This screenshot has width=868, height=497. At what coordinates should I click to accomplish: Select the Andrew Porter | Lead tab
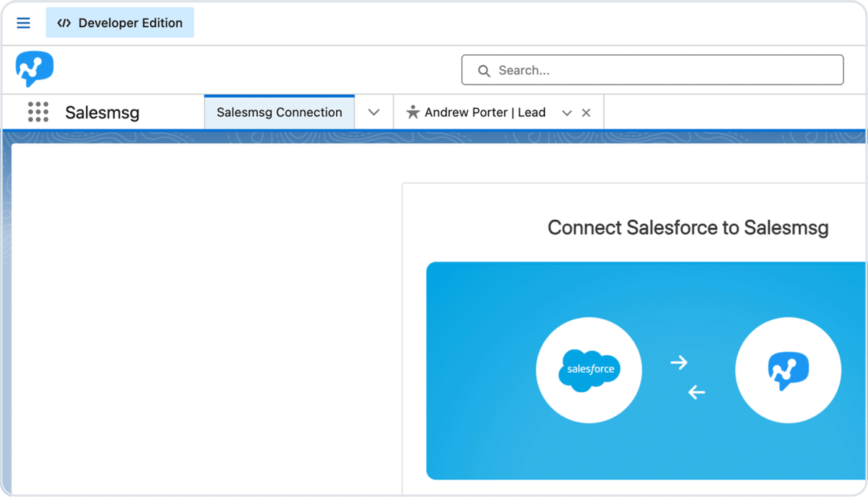(485, 112)
